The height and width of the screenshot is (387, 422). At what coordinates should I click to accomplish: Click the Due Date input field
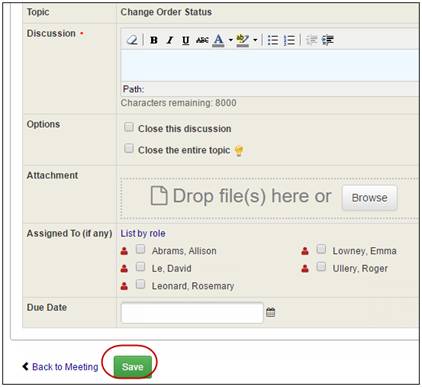[x=192, y=313]
